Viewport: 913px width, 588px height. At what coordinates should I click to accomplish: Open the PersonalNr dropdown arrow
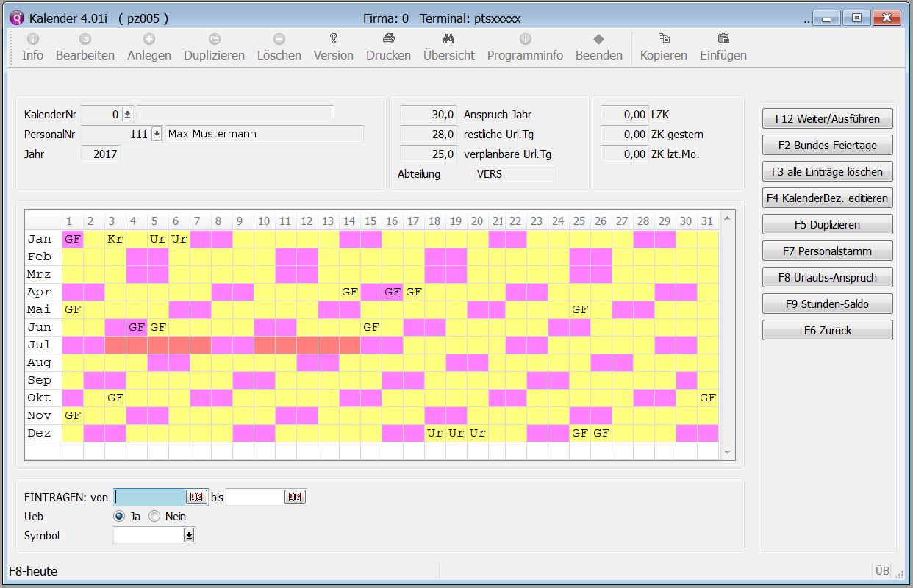click(x=156, y=134)
